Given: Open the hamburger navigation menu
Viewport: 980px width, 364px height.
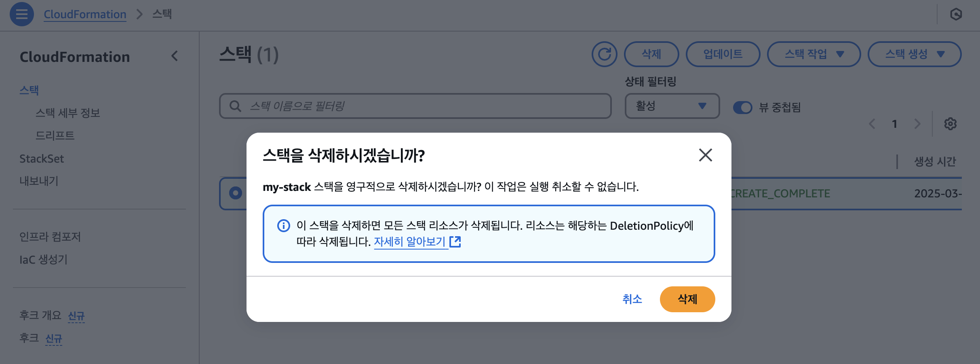Looking at the screenshot, I should pos(22,14).
